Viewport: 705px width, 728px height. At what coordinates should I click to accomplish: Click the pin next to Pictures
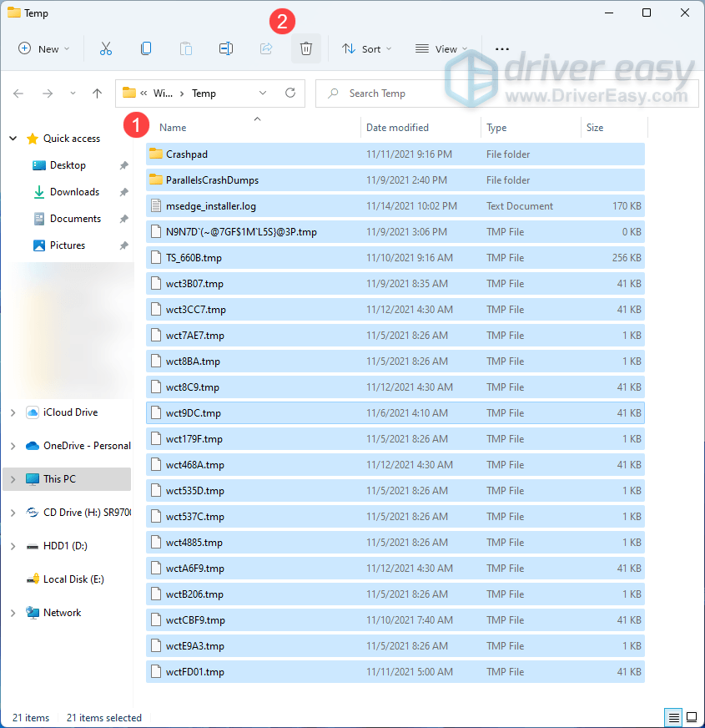click(124, 245)
